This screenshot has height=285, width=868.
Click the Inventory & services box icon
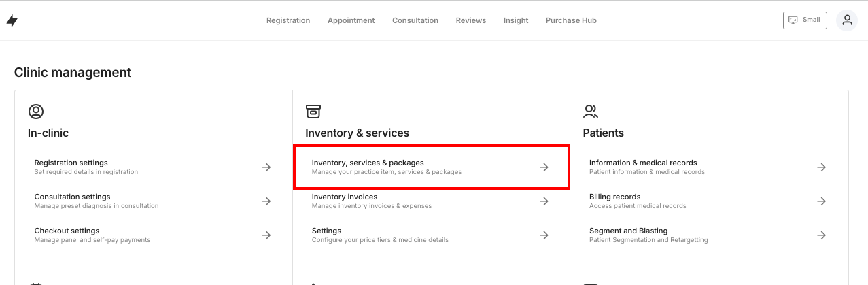tap(313, 112)
